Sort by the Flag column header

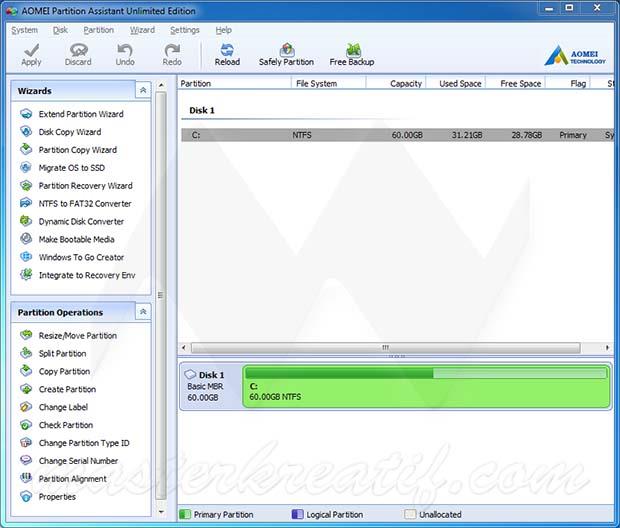568,83
